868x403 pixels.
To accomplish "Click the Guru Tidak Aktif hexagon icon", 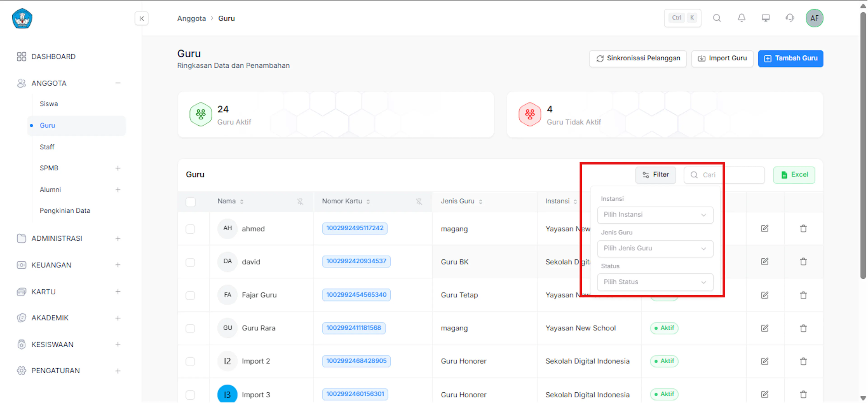I will click(530, 114).
